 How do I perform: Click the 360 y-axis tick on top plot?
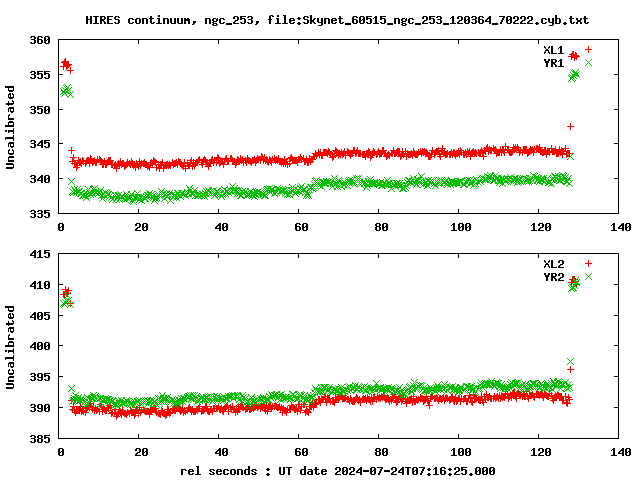pyautogui.click(x=40, y=40)
